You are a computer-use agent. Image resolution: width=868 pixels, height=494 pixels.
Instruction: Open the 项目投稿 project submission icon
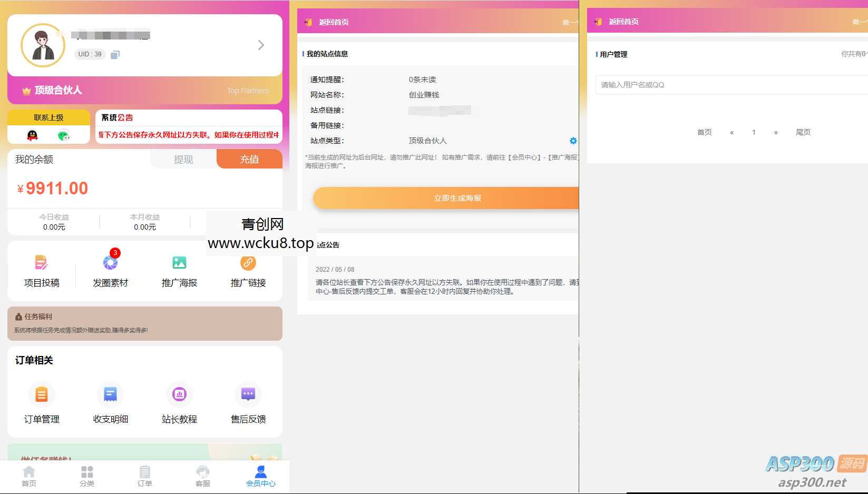[41, 263]
